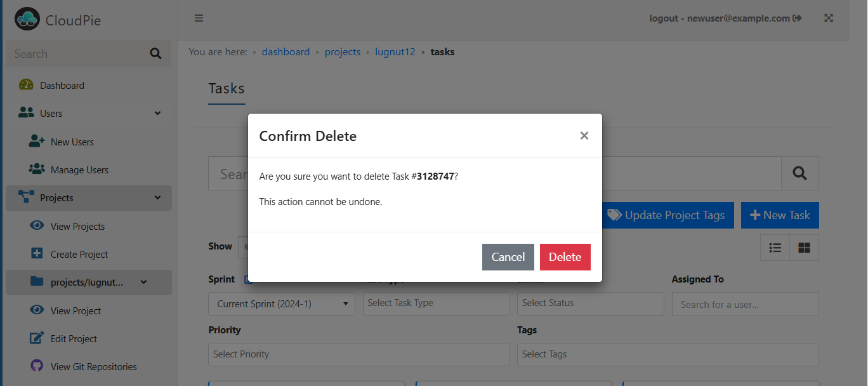This screenshot has height=386, width=868.
Task: Click the GitHub icon for Git Repositories
Action: click(37, 366)
